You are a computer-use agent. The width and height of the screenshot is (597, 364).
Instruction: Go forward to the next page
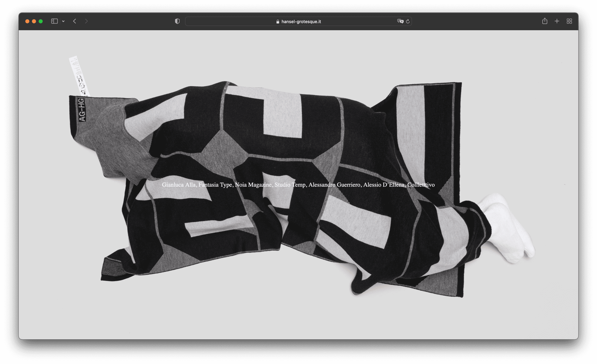(86, 21)
